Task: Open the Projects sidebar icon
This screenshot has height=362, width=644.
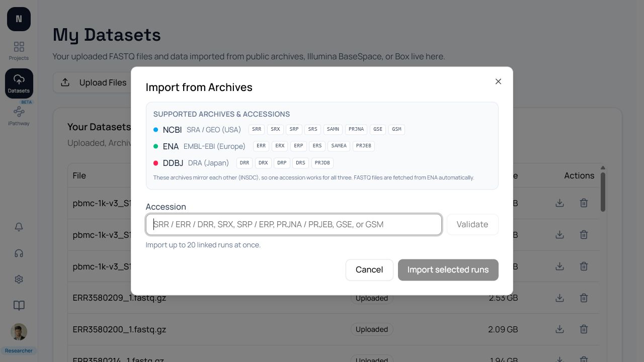Action: coord(19,51)
